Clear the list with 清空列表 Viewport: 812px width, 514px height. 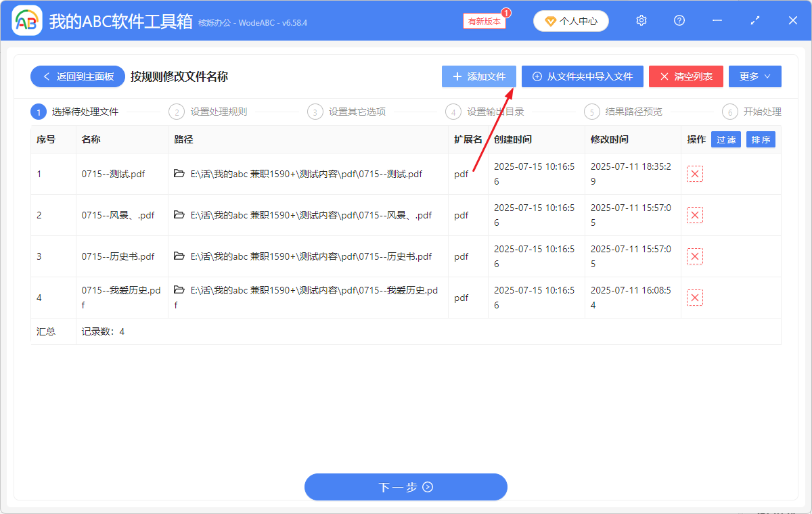point(685,76)
